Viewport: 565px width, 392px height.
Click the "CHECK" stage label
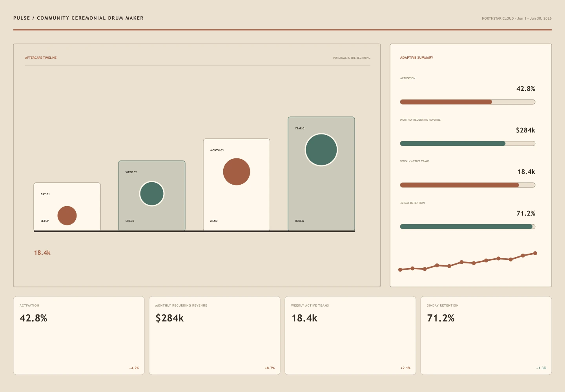point(130,221)
